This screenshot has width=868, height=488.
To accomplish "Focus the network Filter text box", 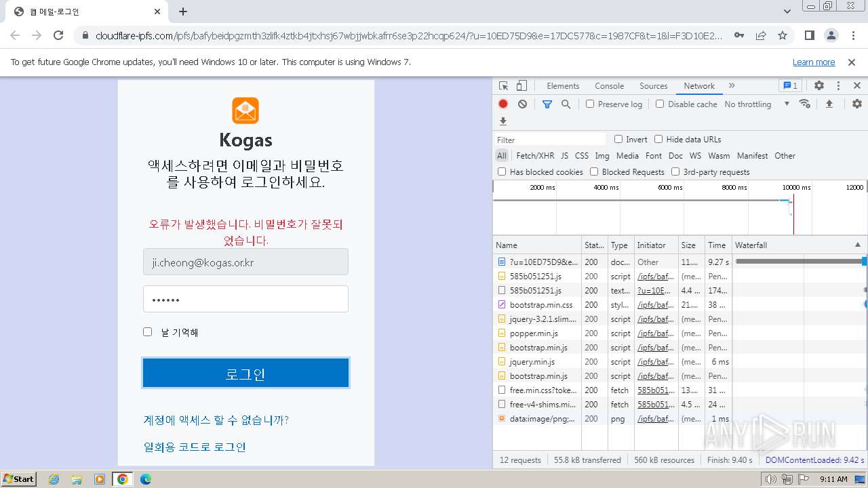I will tap(550, 140).
